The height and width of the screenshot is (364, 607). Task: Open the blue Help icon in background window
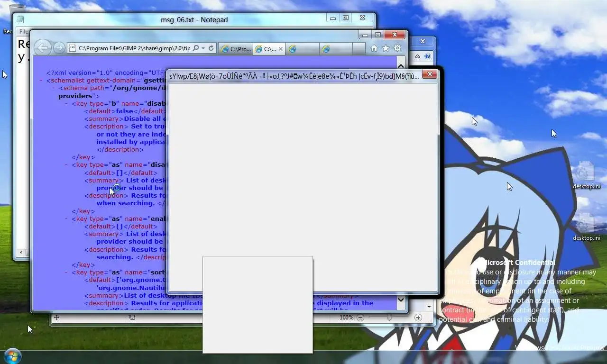tap(428, 56)
